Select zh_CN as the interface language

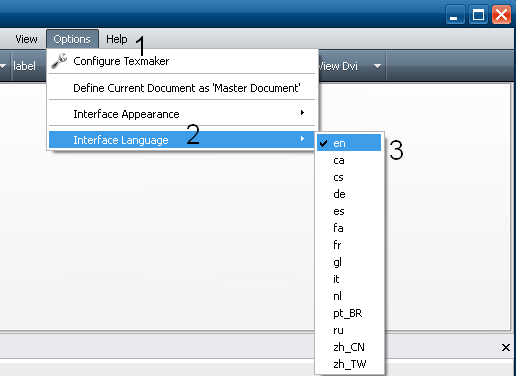pyautogui.click(x=349, y=347)
